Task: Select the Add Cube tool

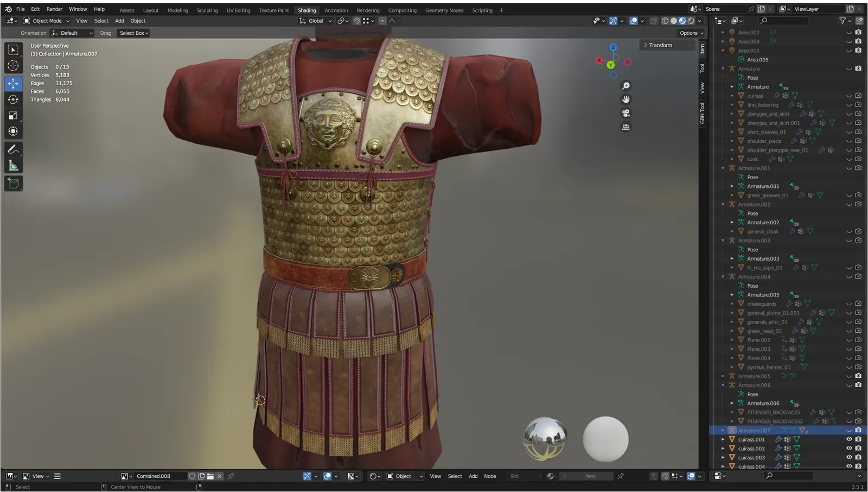Action: [13, 184]
